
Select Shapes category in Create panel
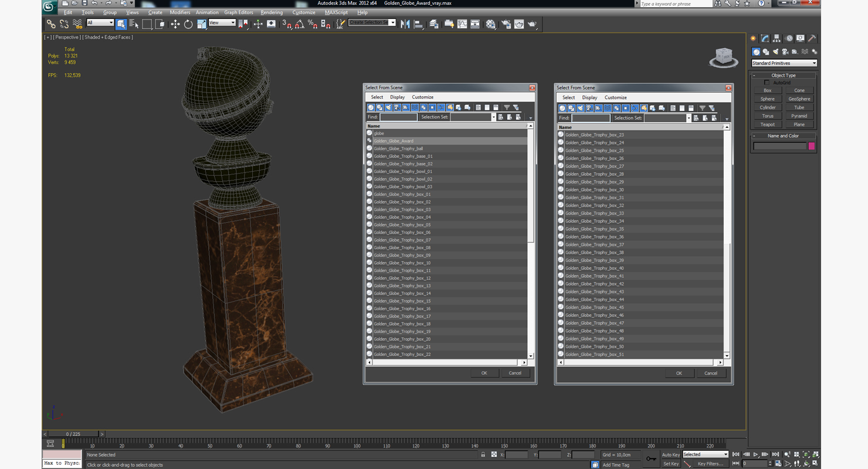pyautogui.click(x=766, y=52)
